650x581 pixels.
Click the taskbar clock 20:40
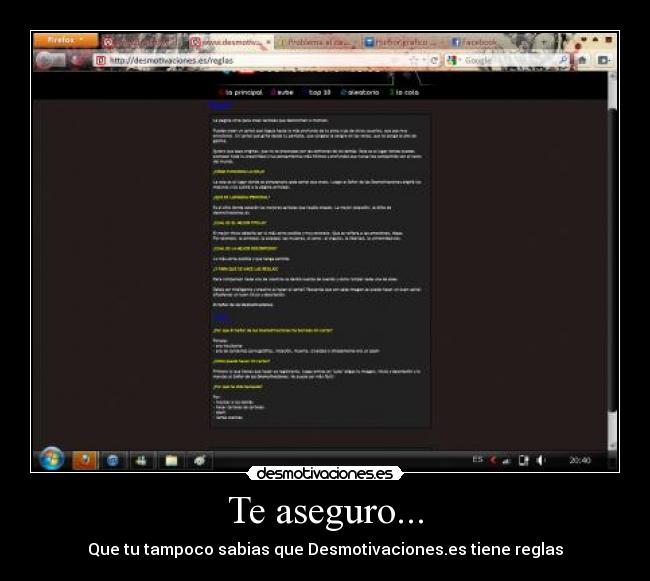[x=580, y=460]
